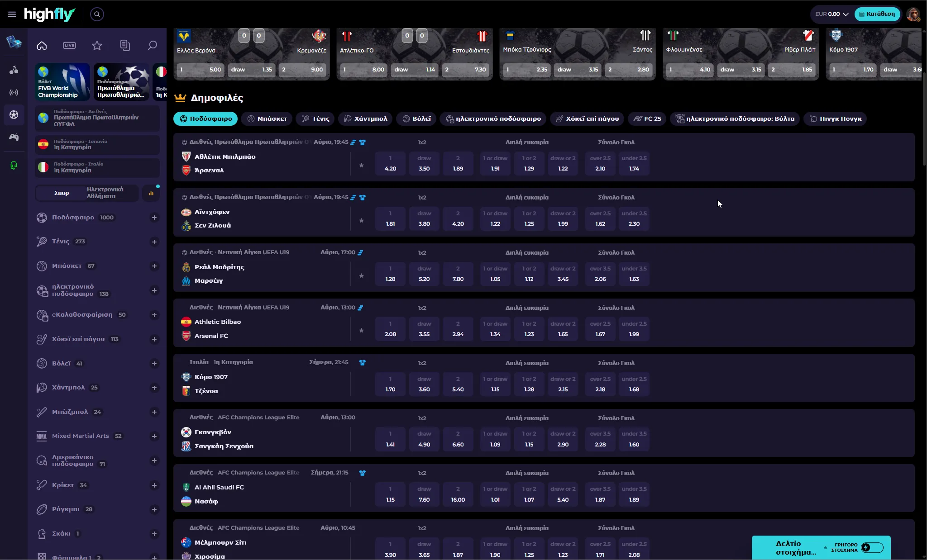This screenshot has height=560, width=927.
Task: Switch to the Μπάσκετ tab
Action: tap(267, 119)
